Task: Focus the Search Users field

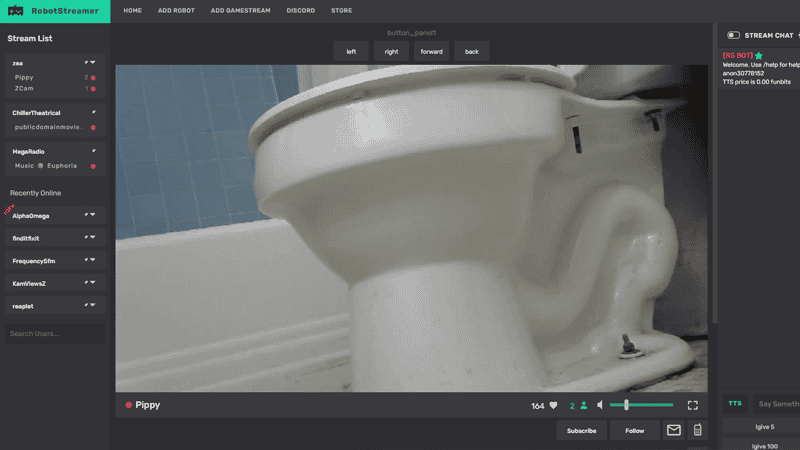Action: [55, 334]
